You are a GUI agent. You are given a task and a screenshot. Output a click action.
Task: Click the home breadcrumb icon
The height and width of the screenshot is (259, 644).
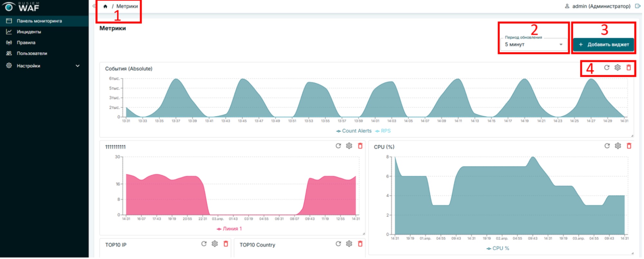(x=105, y=6)
